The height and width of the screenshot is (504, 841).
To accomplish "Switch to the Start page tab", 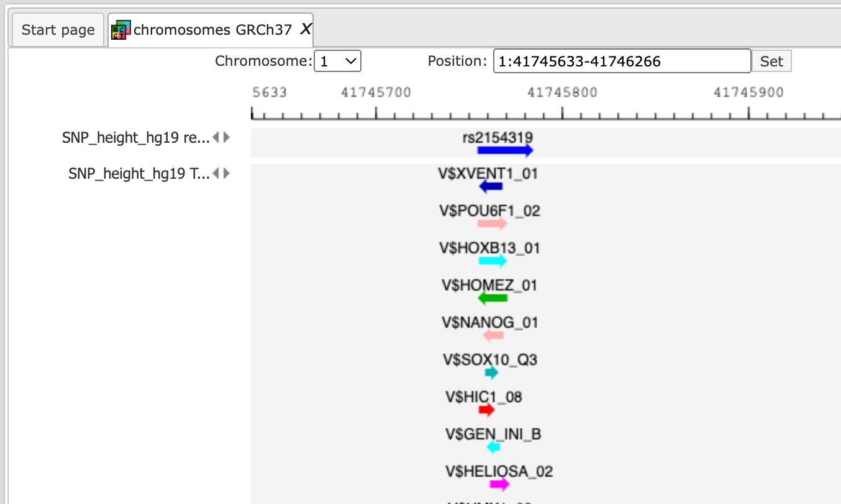I will click(58, 30).
